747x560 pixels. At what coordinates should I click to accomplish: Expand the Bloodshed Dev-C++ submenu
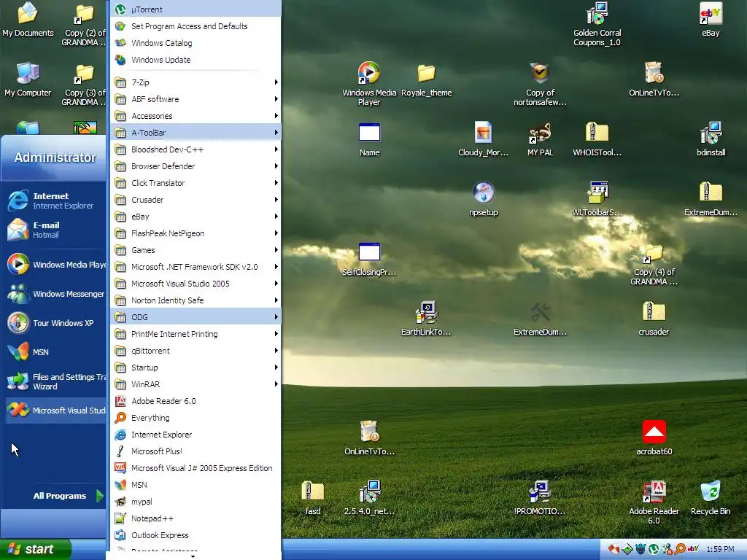[196, 149]
